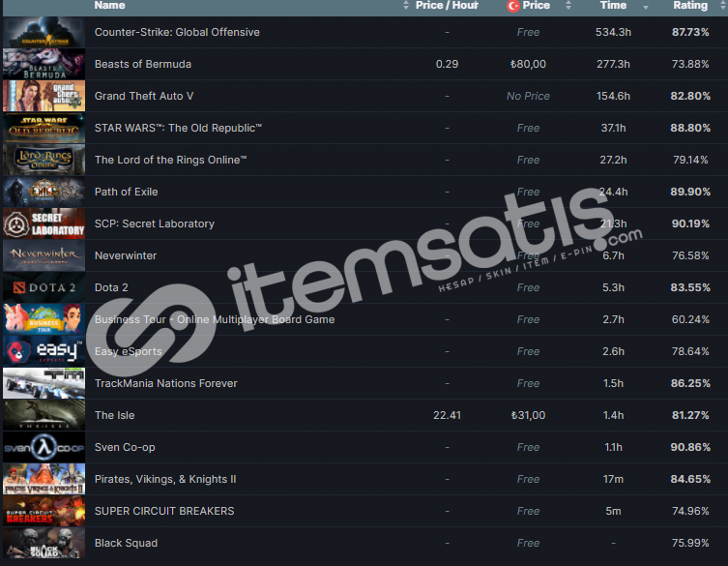This screenshot has width=728, height=566.
Task: Sort the list by Time column arrow
Action: (646, 7)
